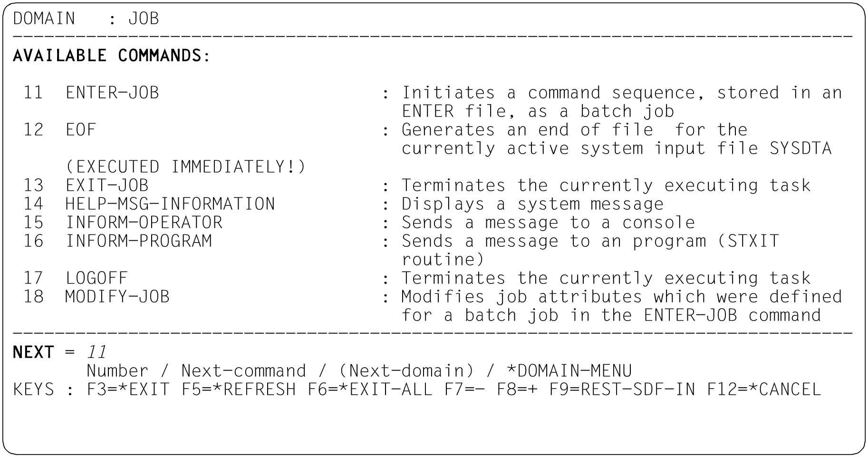Select the MODIFY-JOB command
The width and height of the screenshot is (868, 457).
click(x=117, y=297)
